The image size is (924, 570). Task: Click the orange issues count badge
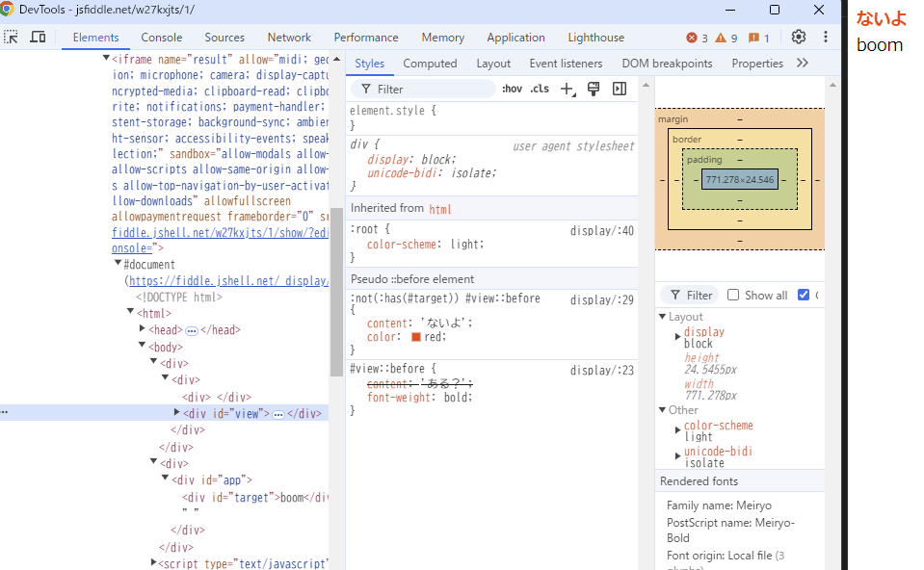pyautogui.click(x=759, y=38)
